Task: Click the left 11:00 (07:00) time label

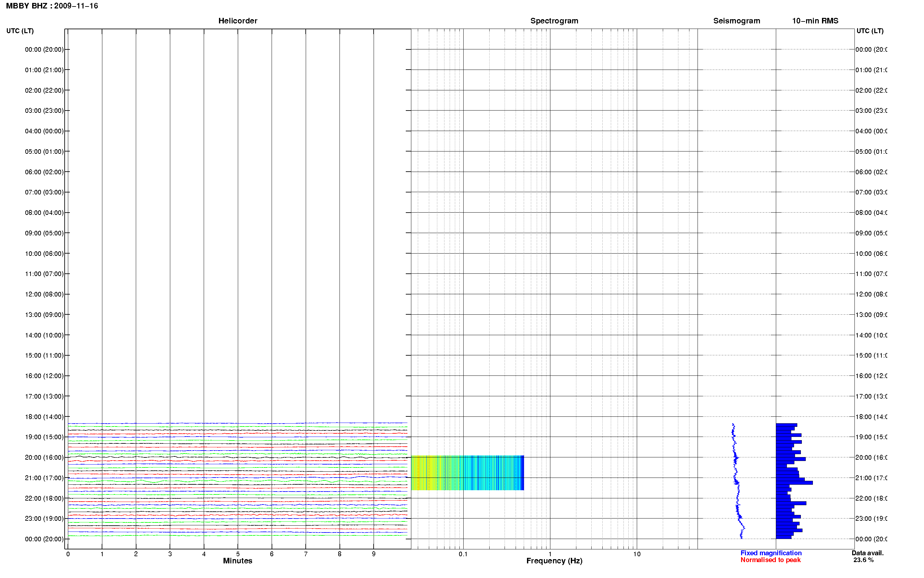Action: coord(44,274)
